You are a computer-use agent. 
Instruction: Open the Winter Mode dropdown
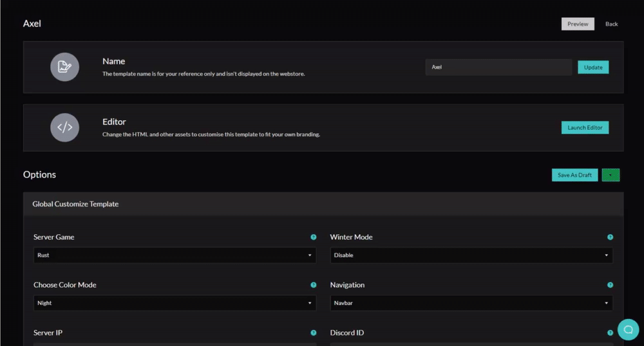pos(471,255)
